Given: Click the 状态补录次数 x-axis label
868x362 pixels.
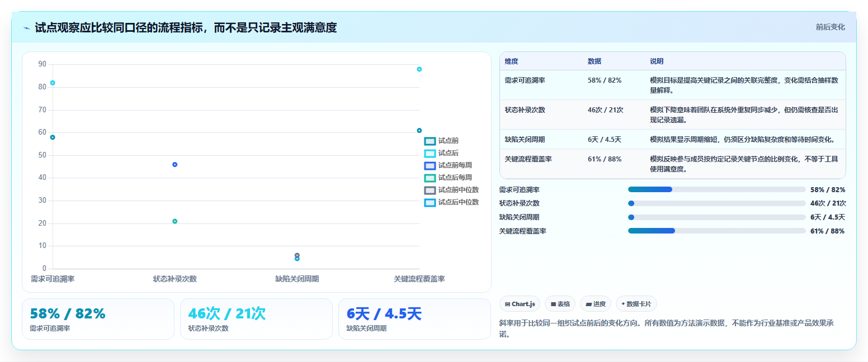Looking at the screenshot, I should tap(175, 279).
